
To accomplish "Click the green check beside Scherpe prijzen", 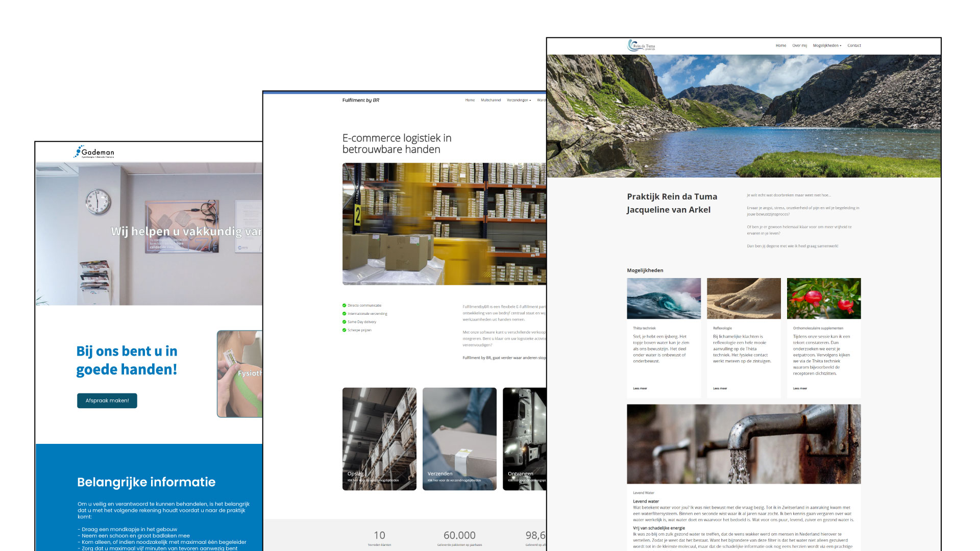I will [x=344, y=330].
